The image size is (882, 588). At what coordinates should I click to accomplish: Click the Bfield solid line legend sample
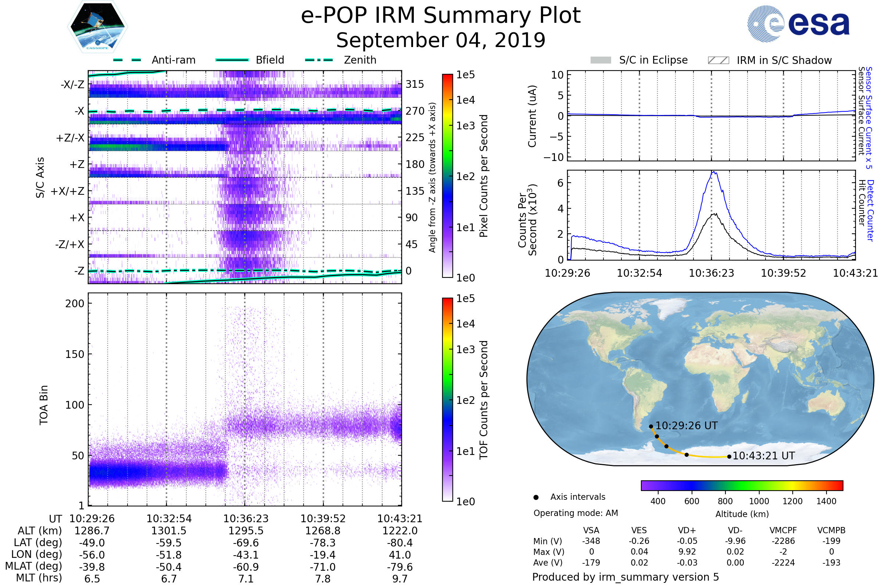tap(232, 60)
